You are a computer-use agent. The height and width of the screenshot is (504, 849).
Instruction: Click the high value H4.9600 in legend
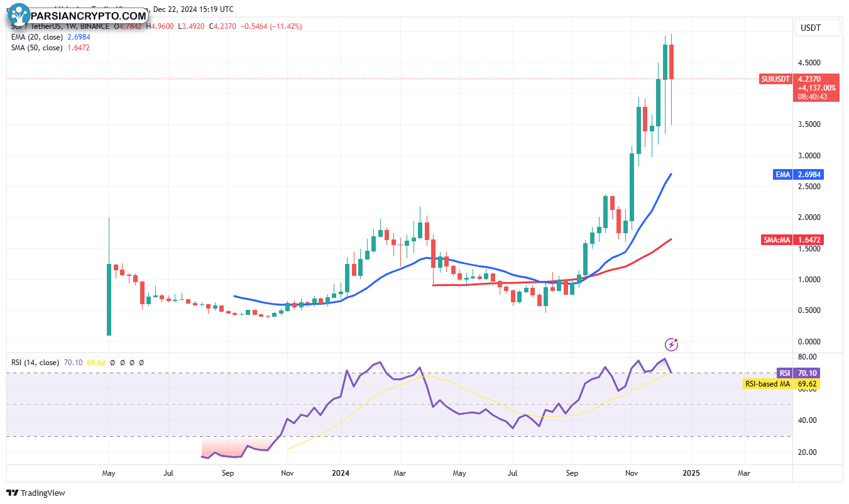[x=161, y=26]
